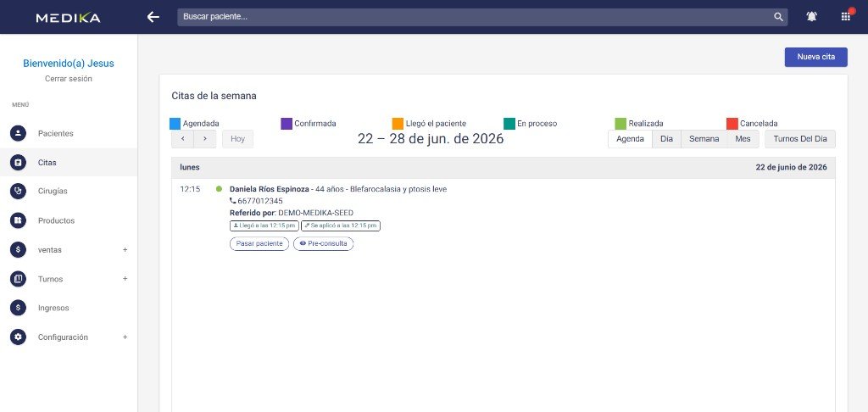The height and width of the screenshot is (412, 868).
Task: Click the Configuración gear icon
Action: 19,337
